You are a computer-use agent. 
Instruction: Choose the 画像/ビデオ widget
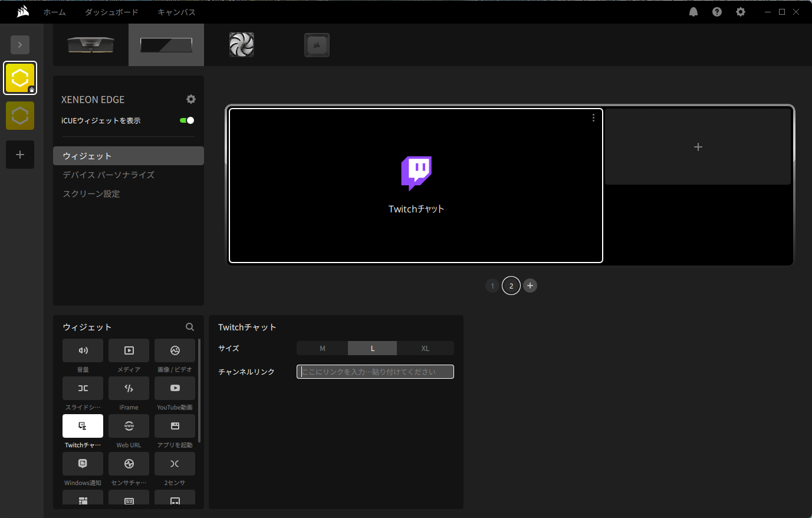click(x=175, y=350)
